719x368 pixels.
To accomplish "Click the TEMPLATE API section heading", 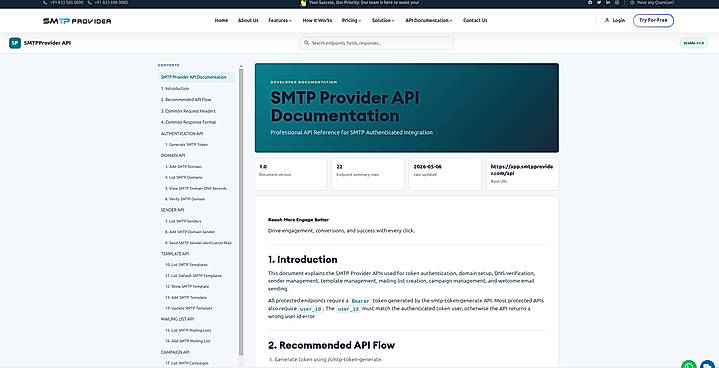I will (175, 254).
